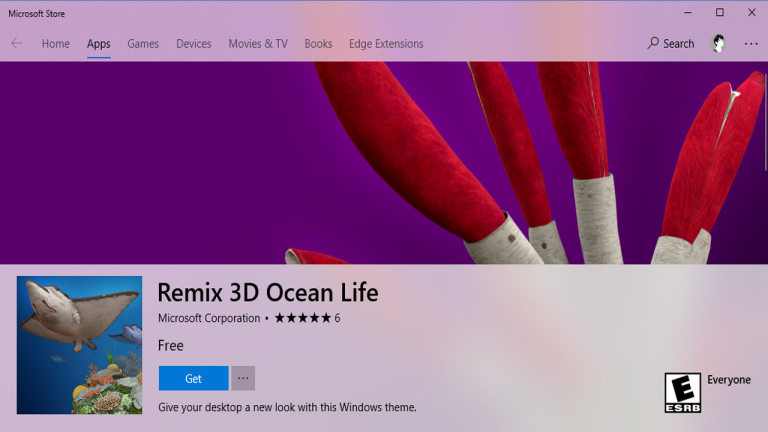Click the Remix 3D Ocean Life app thumbnail
This screenshot has height=432, width=768.
[79, 345]
